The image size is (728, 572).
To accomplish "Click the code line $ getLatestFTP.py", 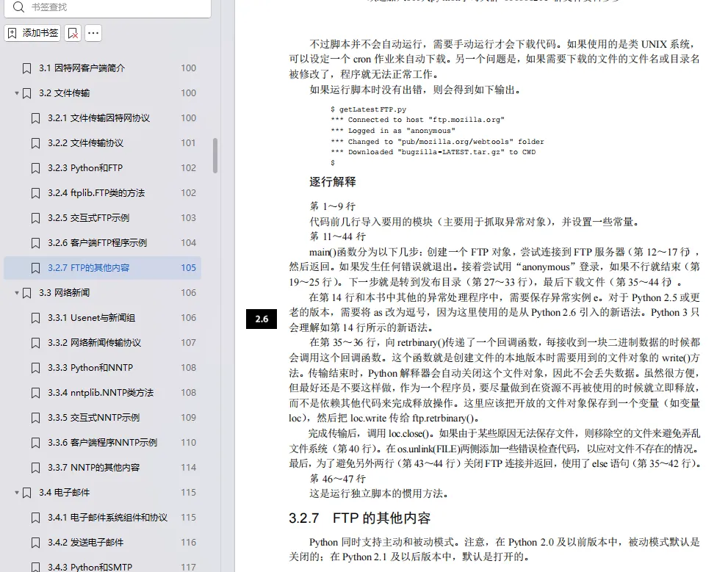I will point(368,109).
